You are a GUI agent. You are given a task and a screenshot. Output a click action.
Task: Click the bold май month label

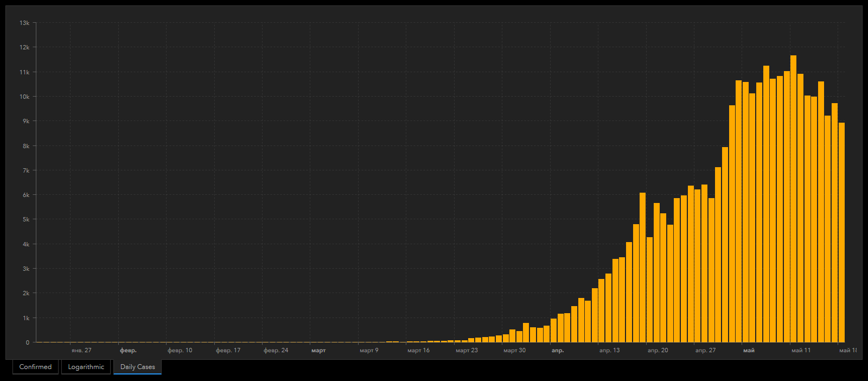tap(749, 351)
